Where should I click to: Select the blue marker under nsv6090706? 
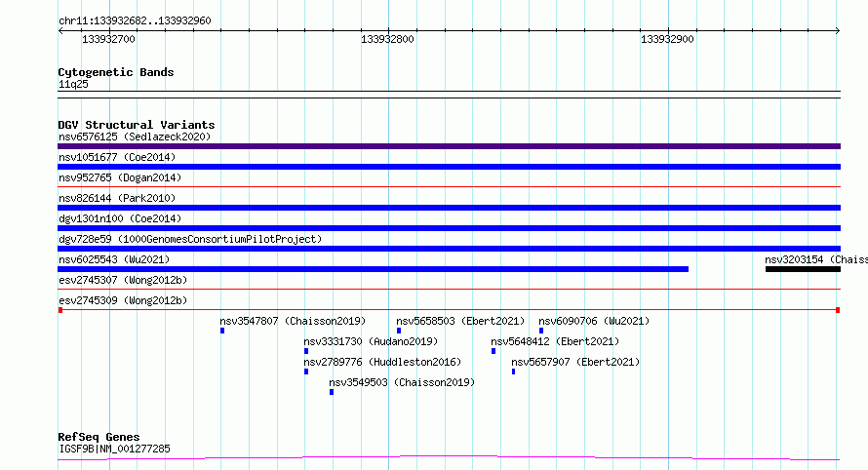[x=541, y=331]
